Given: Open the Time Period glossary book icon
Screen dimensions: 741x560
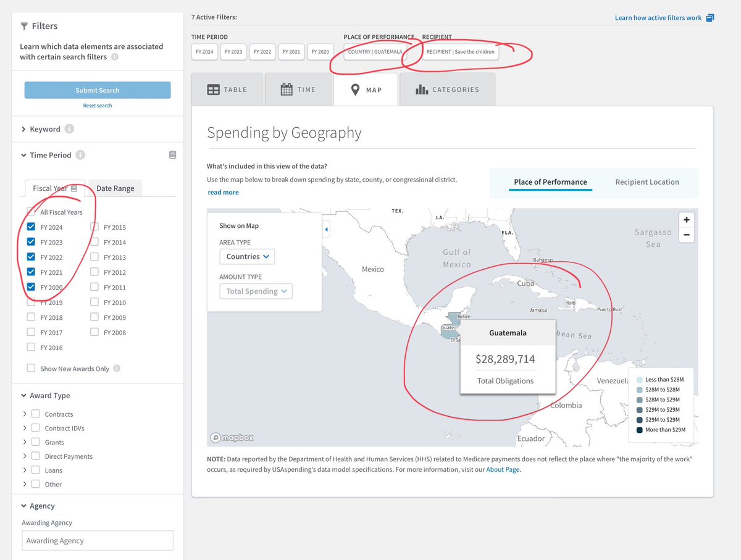Looking at the screenshot, I should click(172, 155).
